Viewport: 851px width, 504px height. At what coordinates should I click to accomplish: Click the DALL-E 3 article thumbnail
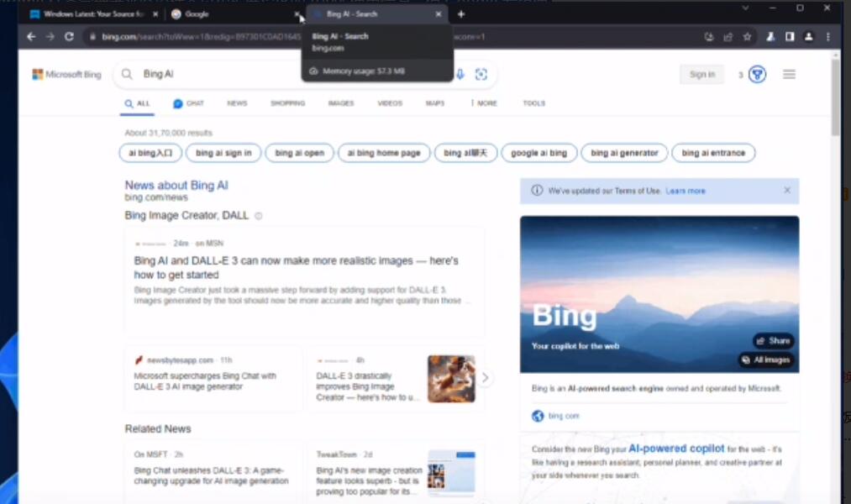(x=451, y=379)
